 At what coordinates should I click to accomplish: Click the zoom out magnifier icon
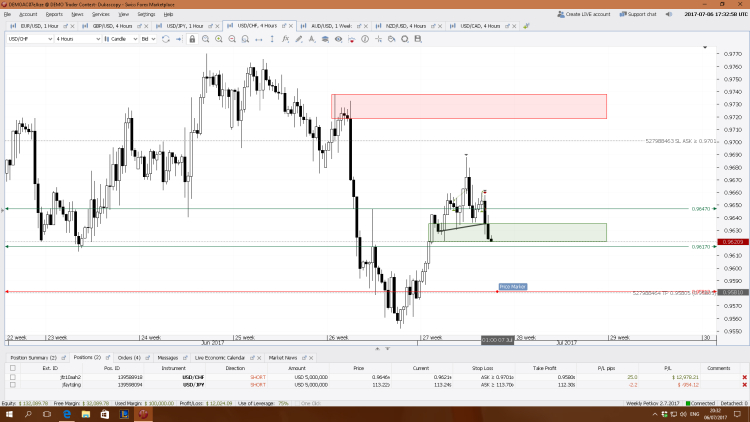[232, 39]
